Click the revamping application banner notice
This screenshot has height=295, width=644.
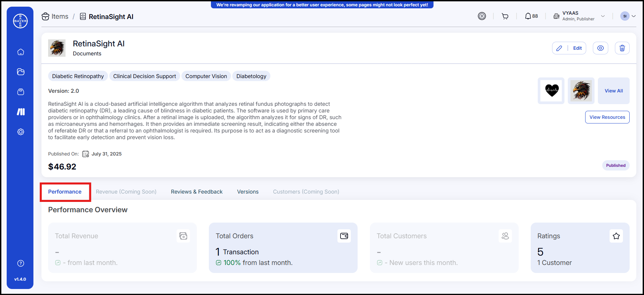coord(322,5)
